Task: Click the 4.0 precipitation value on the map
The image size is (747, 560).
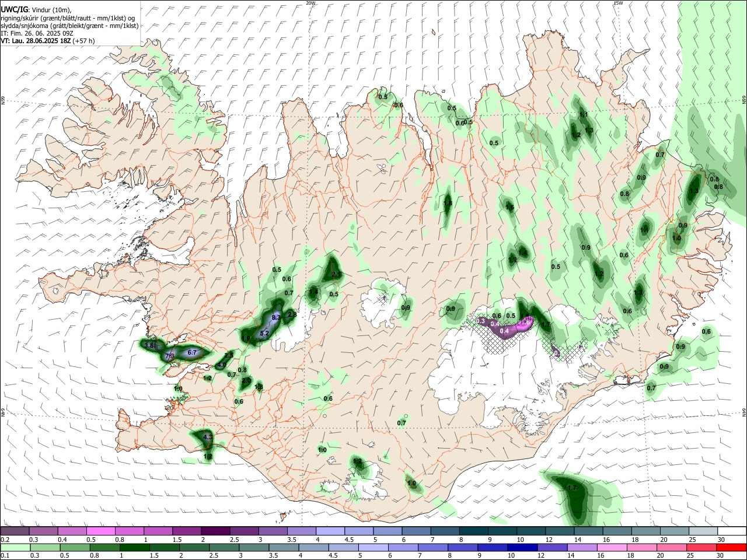Action: (x=221, y=365)
